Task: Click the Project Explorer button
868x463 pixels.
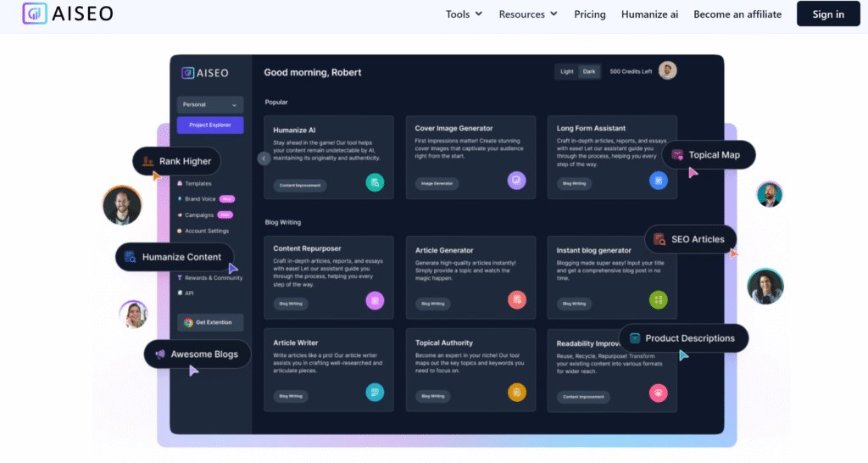Action: click(x=209, y=125)
